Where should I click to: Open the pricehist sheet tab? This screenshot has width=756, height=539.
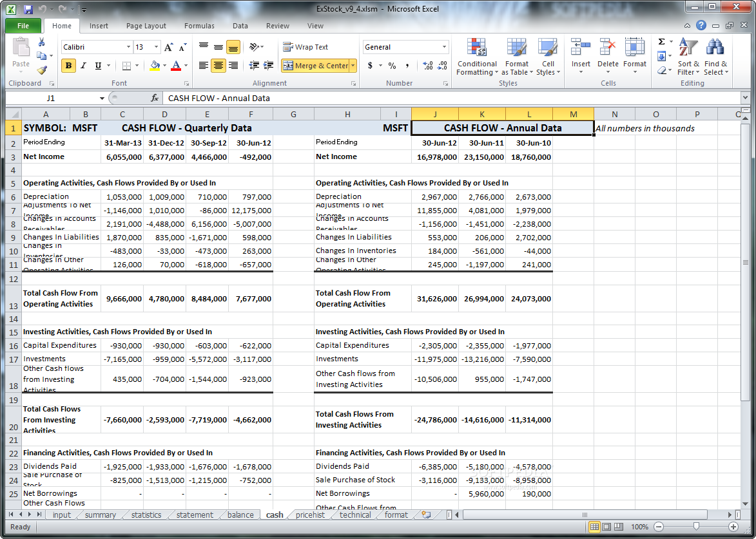(x=310, y=515)
